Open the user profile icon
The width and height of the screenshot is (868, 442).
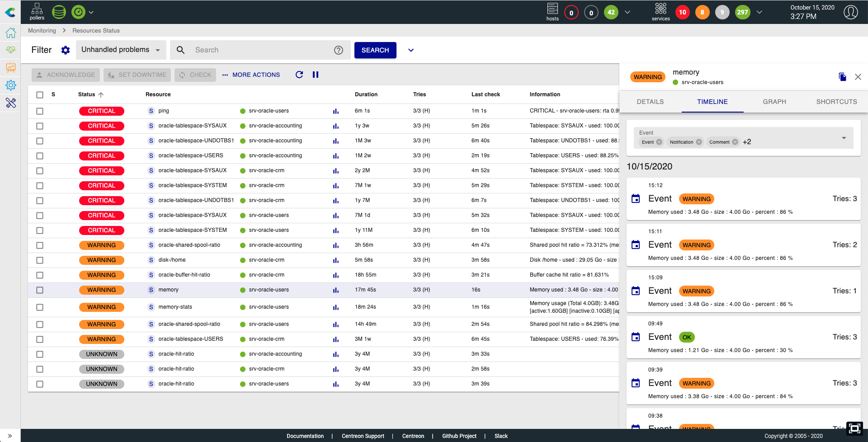click(x=850, y=12)
